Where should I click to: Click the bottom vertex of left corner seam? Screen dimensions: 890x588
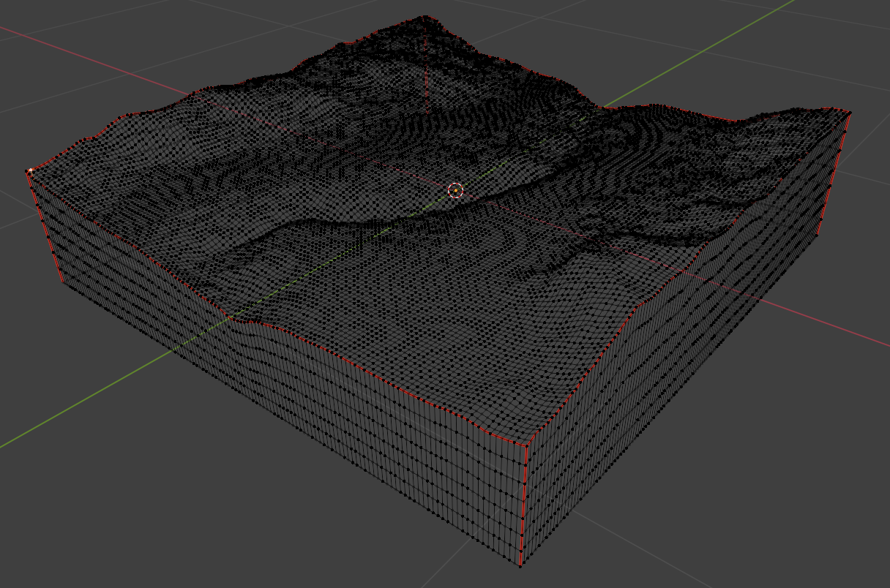(63, 282)
